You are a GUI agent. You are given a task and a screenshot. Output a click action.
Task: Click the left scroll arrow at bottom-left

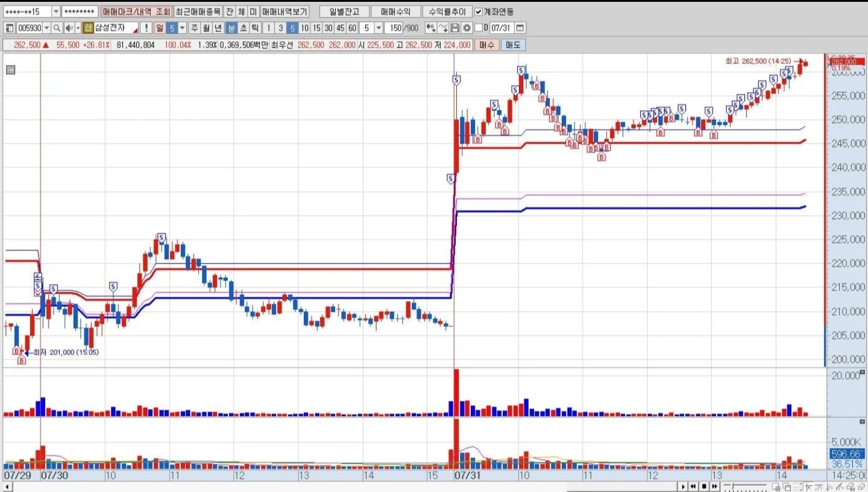pos(6,487)
